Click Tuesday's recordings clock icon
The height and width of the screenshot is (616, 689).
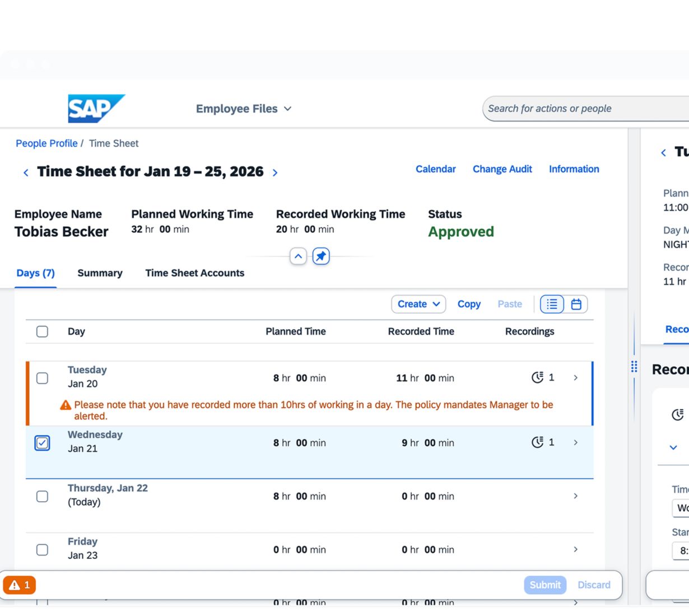538,377
